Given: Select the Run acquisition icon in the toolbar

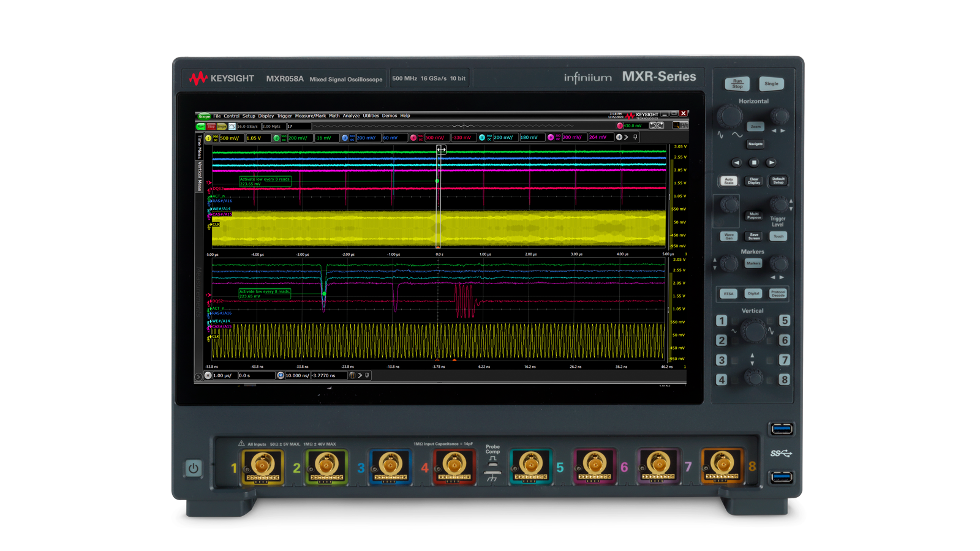Looking at the screenshot, I should (x=200, y=126).
